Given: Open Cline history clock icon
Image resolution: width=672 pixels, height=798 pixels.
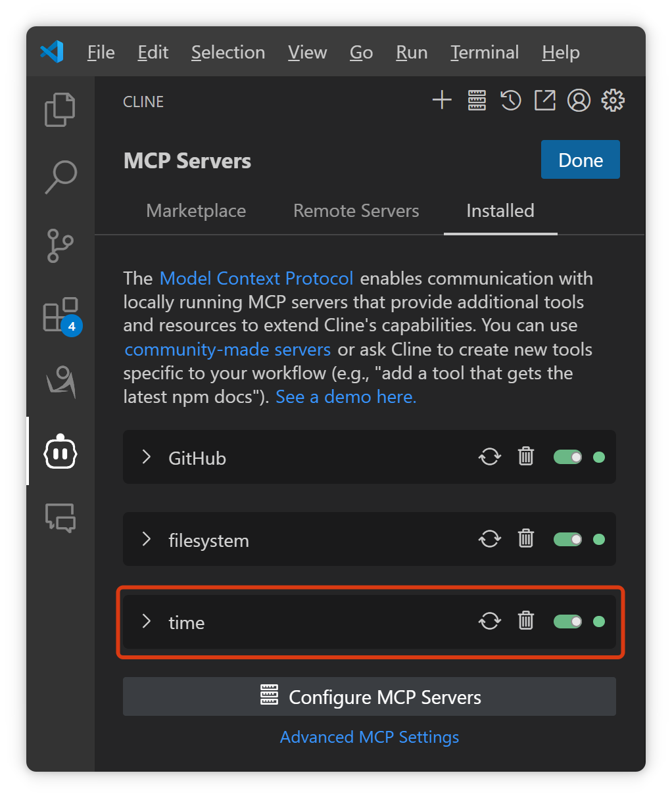Looking at the screenshot, I should point(510,101).
